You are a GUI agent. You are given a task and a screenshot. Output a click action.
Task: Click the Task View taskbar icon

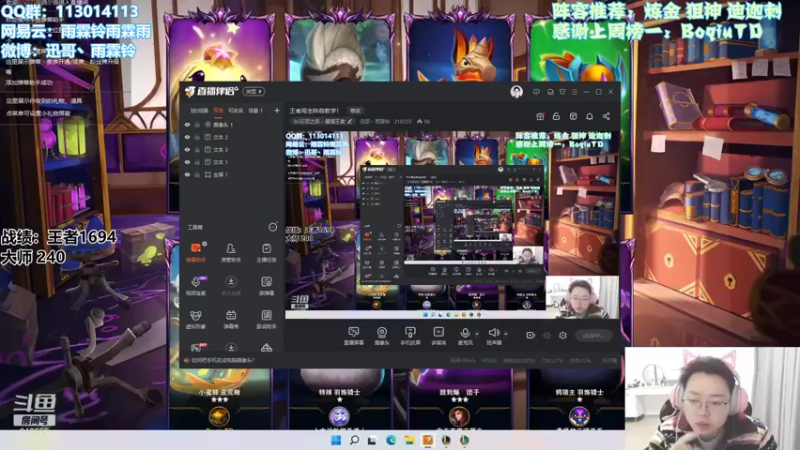tap(372, 440)
